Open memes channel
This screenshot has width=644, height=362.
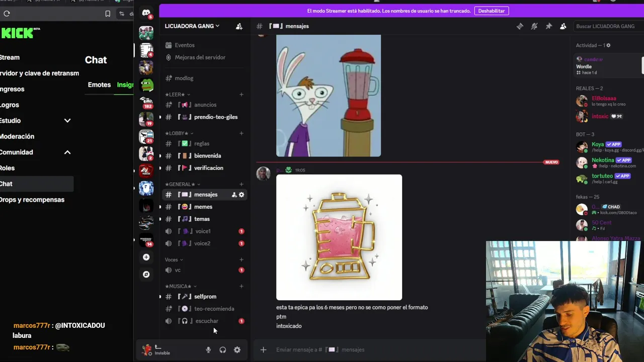[x=204, y=207]
